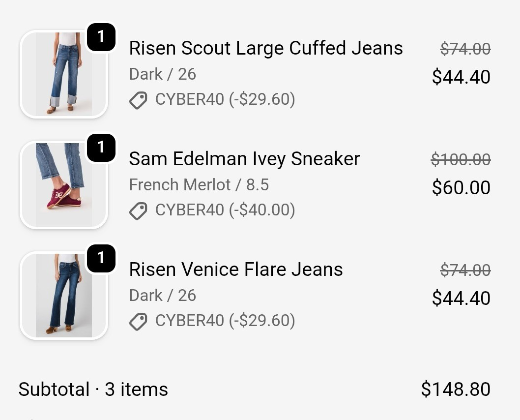Open the Sam Edelman Ivey Sneaker product page
The image size is (520, 420).
[244, 158]
